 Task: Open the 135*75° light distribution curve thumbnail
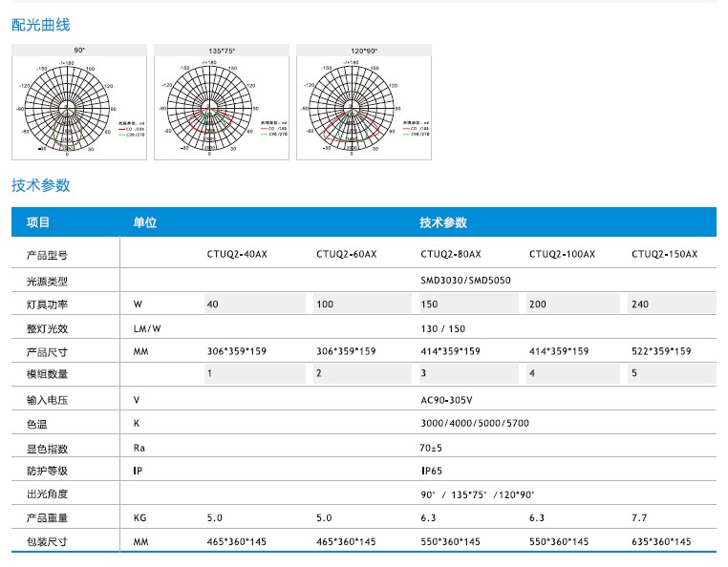pos(222,102)
